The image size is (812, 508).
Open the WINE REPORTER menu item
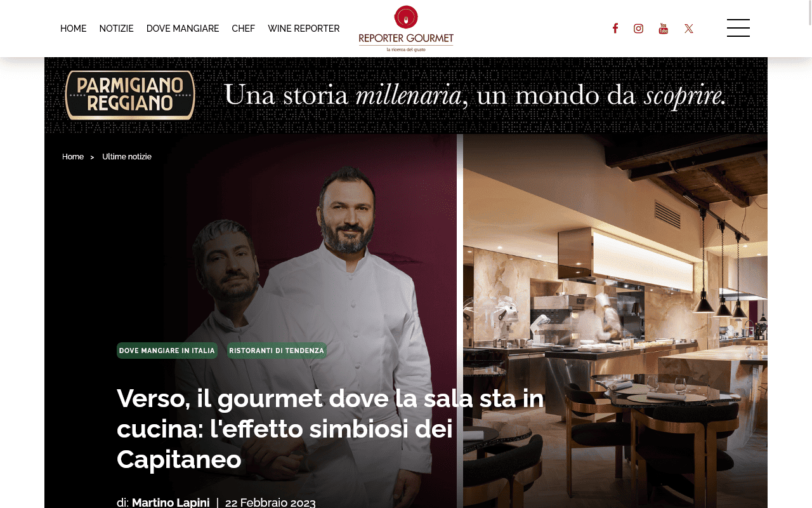[x=304, y=29]
